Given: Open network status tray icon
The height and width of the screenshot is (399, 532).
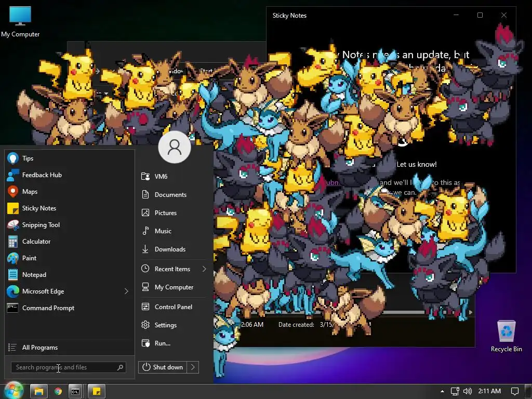Looking at the screenshot, I should (455, 391).
